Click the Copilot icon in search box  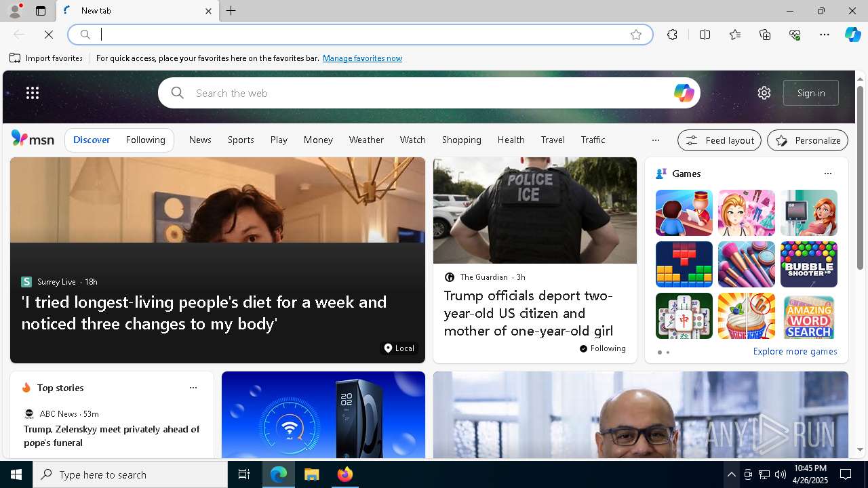coord(684,93)
